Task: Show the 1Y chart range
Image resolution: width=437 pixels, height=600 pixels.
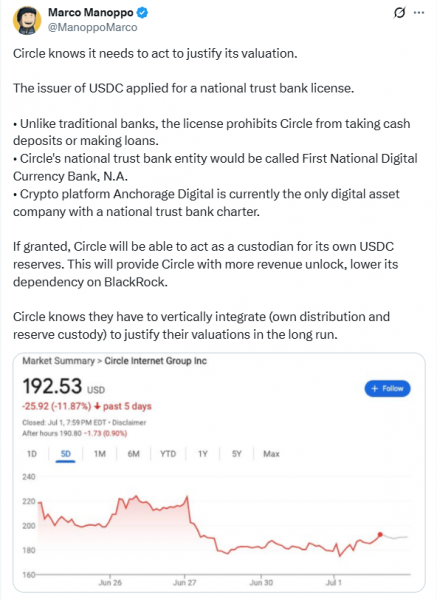Action: click(202, 454)
